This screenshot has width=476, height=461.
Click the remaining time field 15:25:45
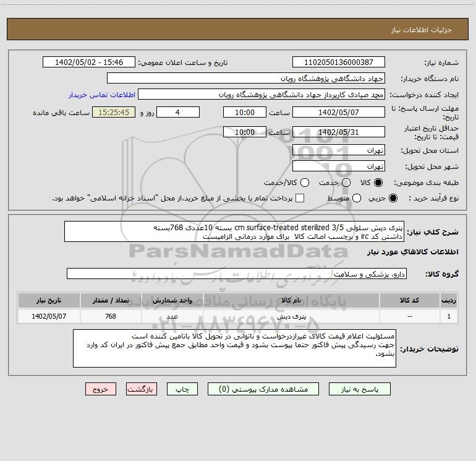[114, 112]
